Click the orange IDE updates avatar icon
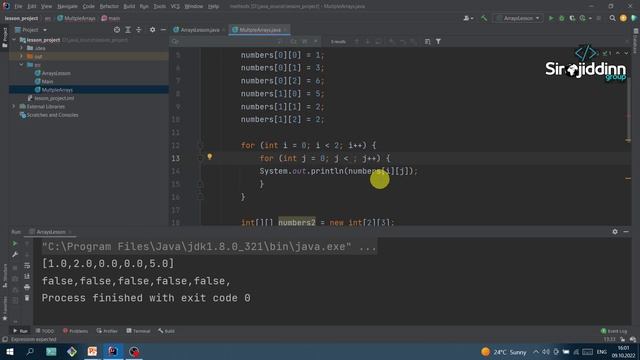Image resolution: width=640 pixels, height=360 pixels. tap(623, 18)
